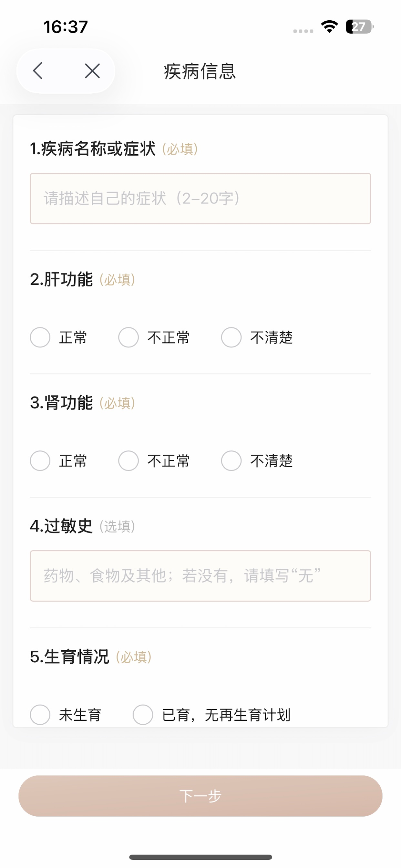Focus the 疾病名称或症状 input field
This screenshot has height=868, width=401.
coord(200,199)
